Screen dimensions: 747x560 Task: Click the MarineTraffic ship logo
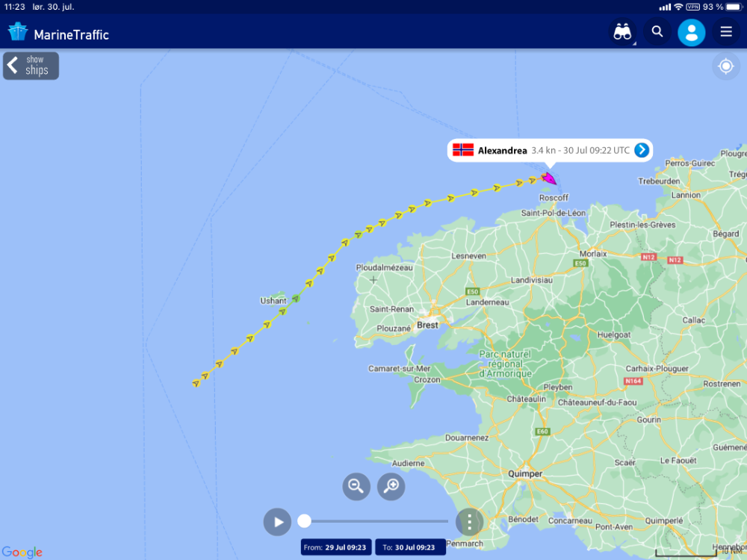[18, 32]
